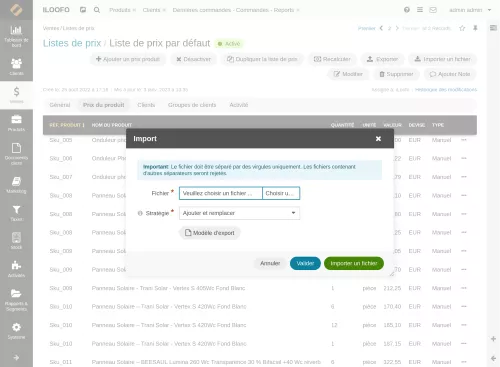The width and height of the screenshot is (500, 367).
Task: Switch to the Clients tab
Action: click(146, 105)
